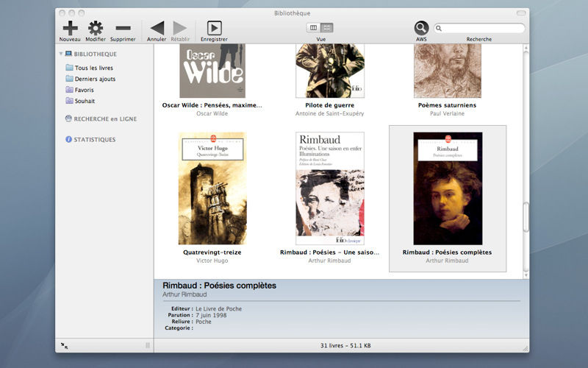Click author 'Paul Verlaine'
This screenshot has height=368, width=588.
pos(447,113)
